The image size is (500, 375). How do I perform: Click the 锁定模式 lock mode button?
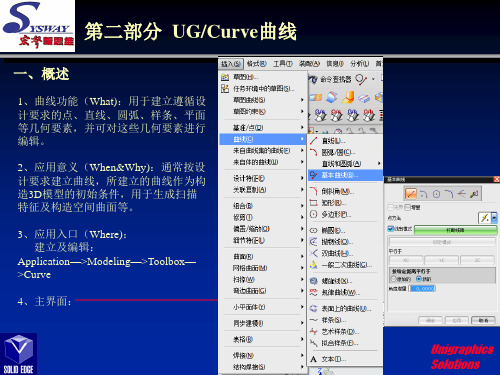pyautogui.click(x=442, y=242)
